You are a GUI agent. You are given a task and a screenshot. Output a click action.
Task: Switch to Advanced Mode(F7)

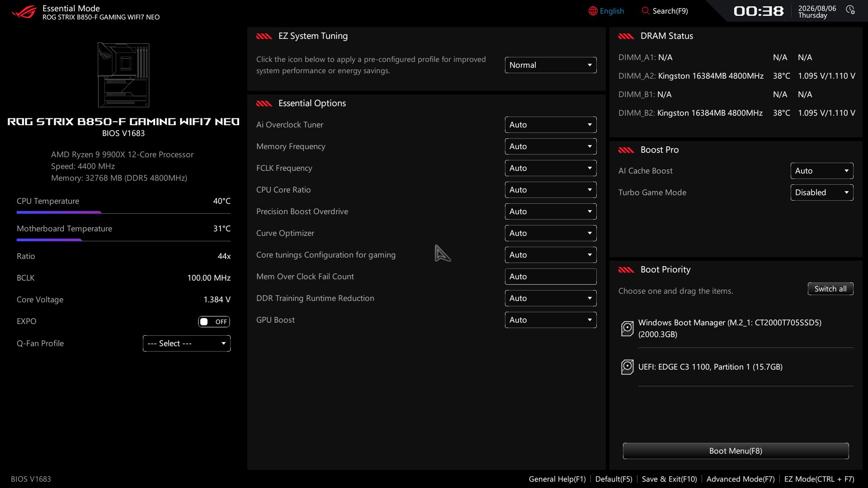point(741,479)
